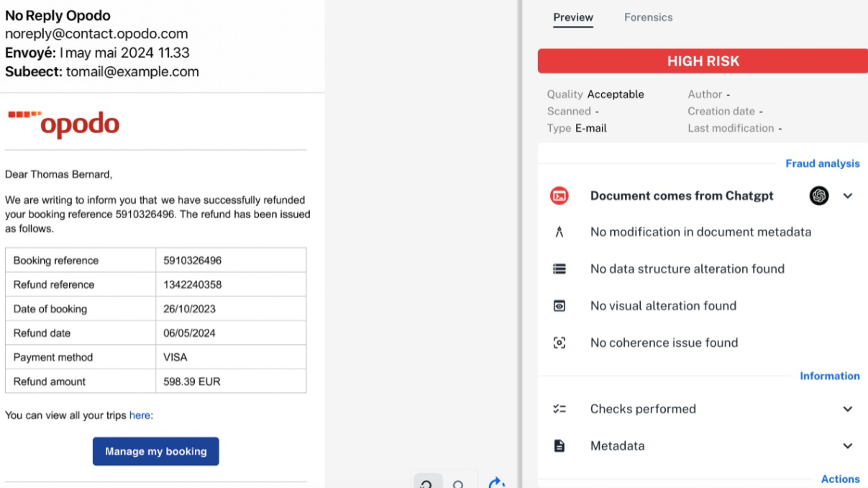868x488 pixels.
Task: Select the Preview tab
Action: coord(573,17)
